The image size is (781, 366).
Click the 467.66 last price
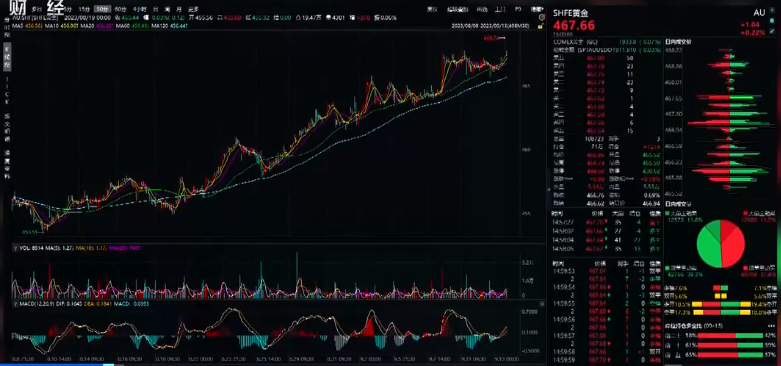pyautogui.click(x=574, y=25)
